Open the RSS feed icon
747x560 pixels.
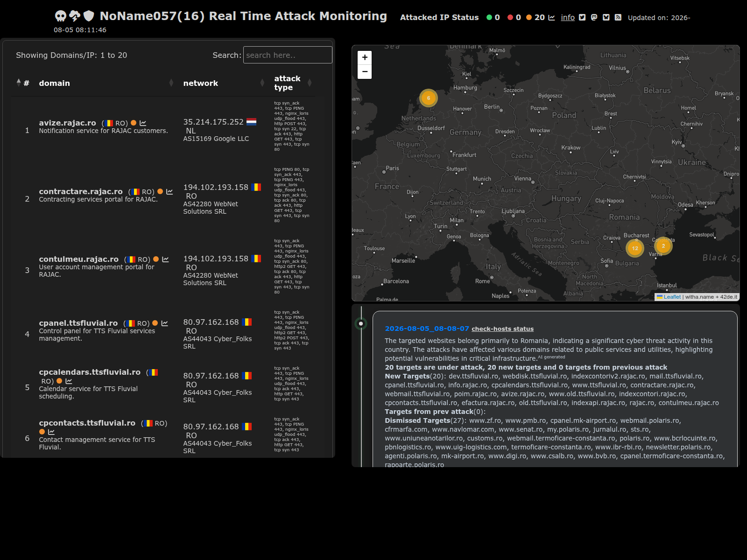coord(618,18)
